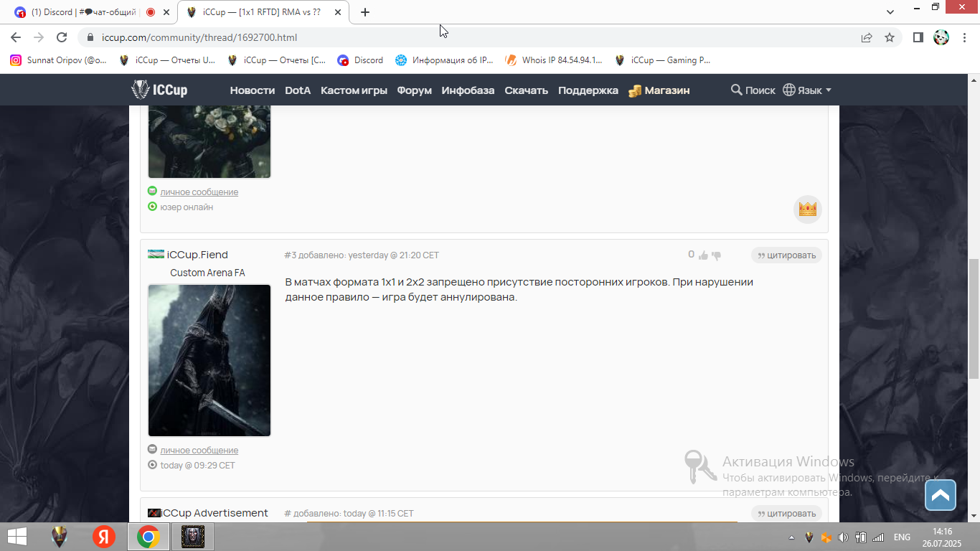Close the Discord browser tab
The width and height of the screenshot is (980, 551).
[x=167, y=12]
